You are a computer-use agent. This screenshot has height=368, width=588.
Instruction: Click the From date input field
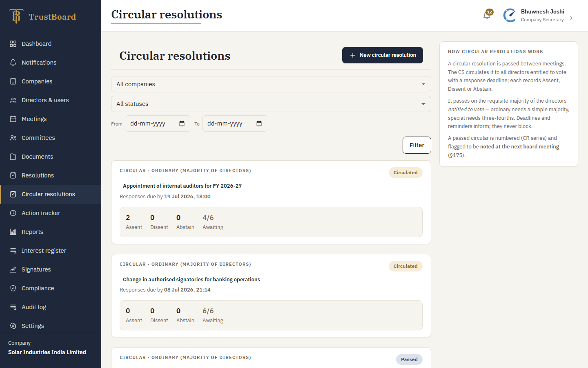[x=158, y=123]
